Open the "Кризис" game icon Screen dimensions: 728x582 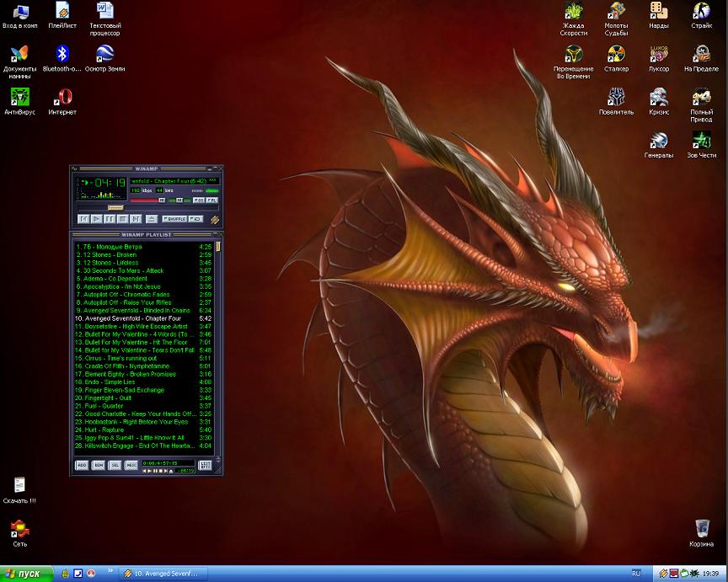click(659, 102)
